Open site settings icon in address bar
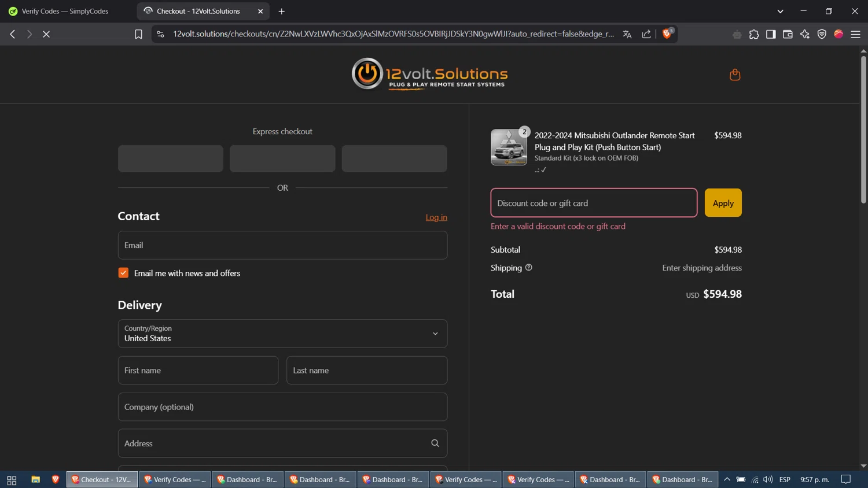 (161, 34)
